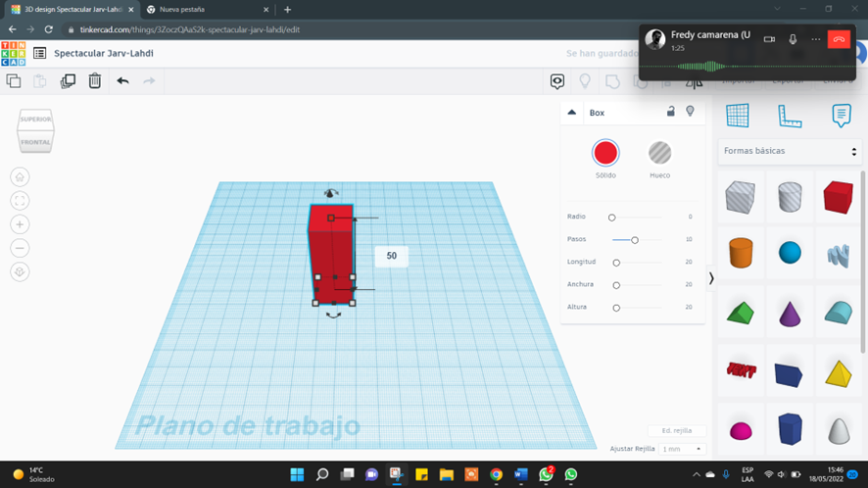Add the blue polygon shape
The height and width of the screenshot is (488, 868).
click(790, 429)
